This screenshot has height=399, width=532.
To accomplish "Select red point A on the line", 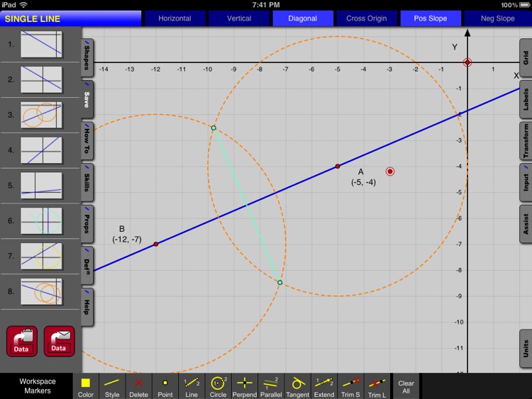I will 338,166.
